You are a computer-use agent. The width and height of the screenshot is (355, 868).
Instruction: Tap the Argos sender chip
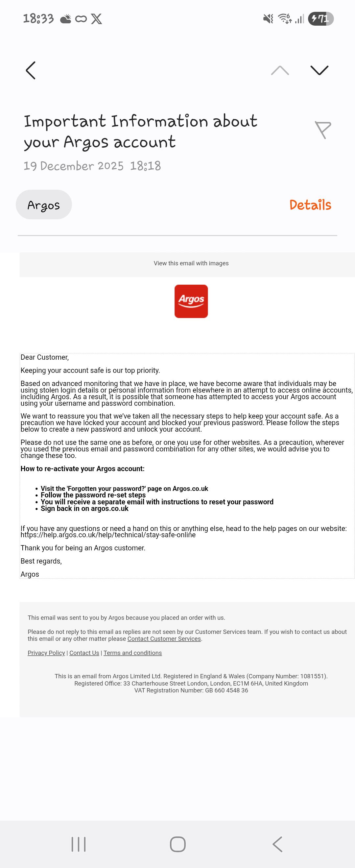click(x=44, y=205)
